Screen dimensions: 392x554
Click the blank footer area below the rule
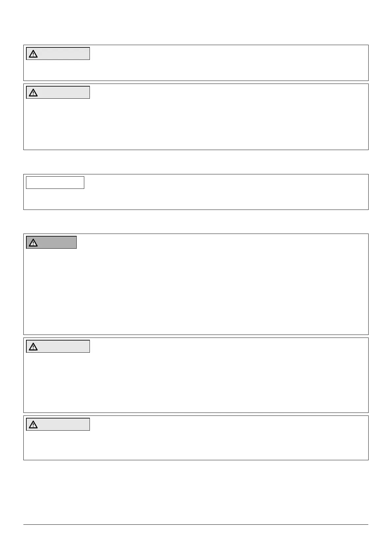tap(196, 540)
